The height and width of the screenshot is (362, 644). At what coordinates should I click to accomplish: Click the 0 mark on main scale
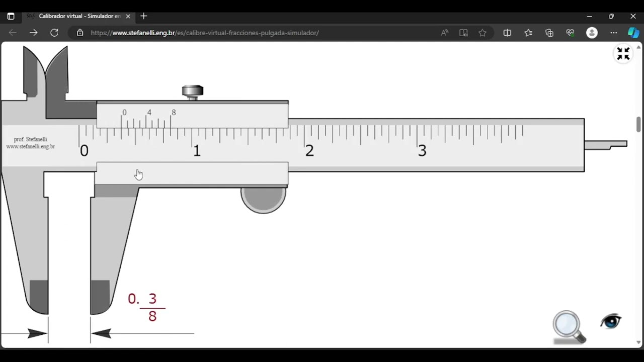[x=84, y=151]
